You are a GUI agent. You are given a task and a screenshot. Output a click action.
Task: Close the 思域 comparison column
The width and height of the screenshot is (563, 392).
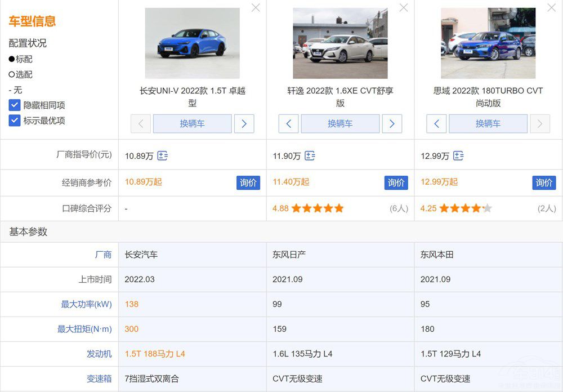(x=551, y=8)
